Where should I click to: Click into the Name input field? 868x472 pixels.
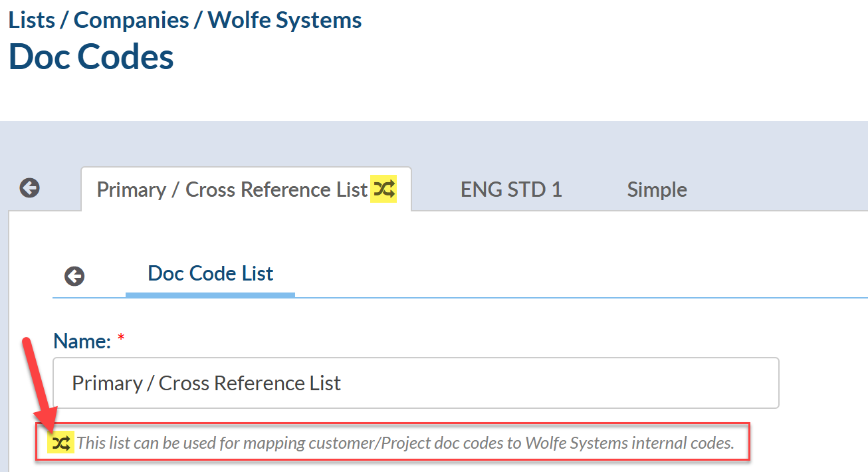pyautogui.click(x=415, y=383)
